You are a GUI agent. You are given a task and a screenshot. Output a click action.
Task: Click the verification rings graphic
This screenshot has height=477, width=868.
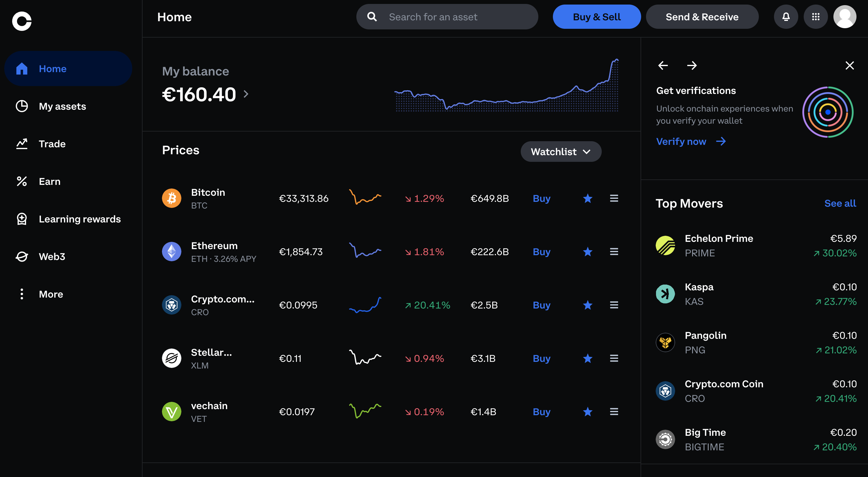(828, 112)
